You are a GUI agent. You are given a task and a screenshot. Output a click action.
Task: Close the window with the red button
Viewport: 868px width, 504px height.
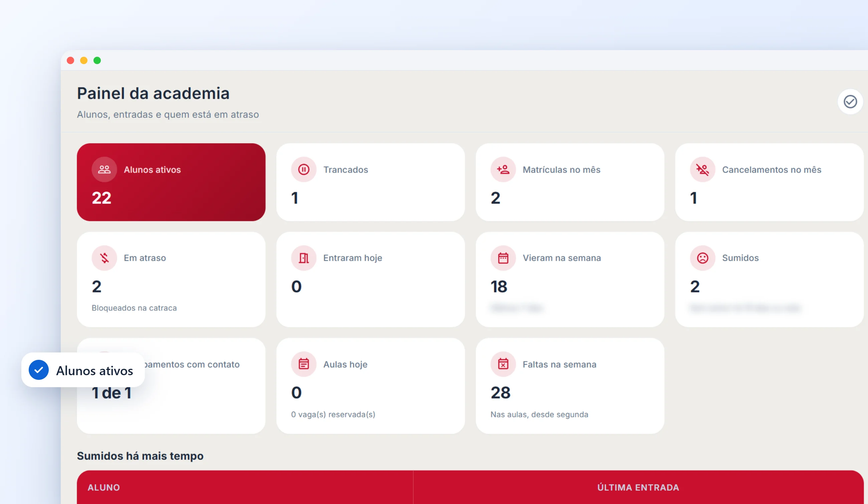pyautogui.click(x=71, y=61)
